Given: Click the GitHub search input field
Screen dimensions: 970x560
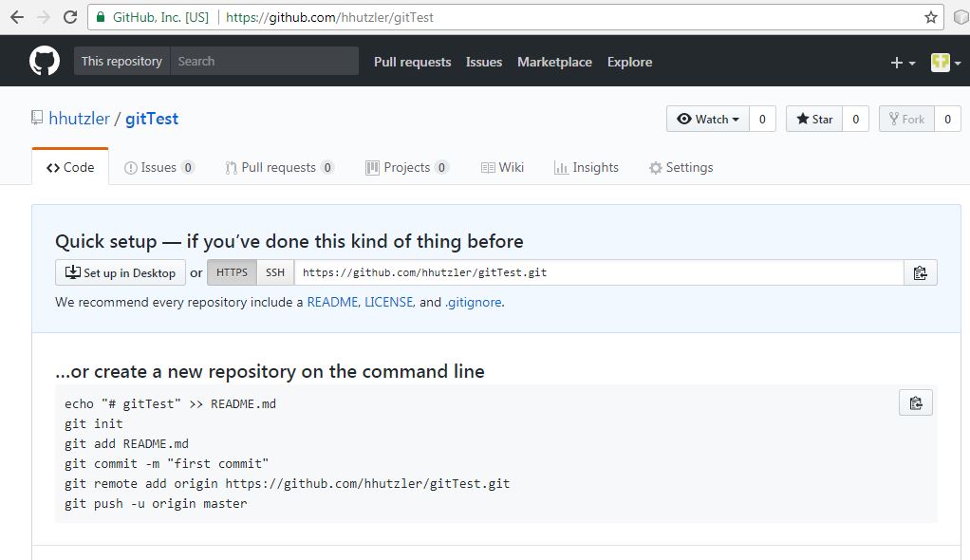Looking at the screenshot, I should click(264, 62).
